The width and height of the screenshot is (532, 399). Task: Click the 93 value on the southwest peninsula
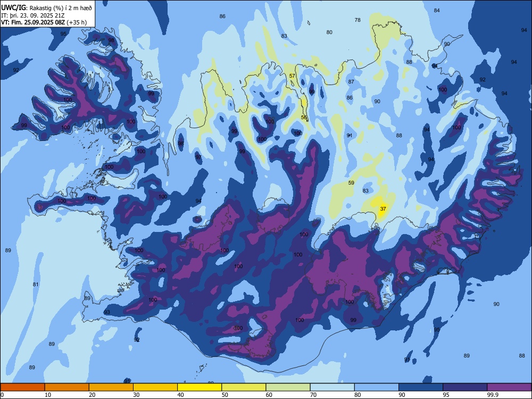pos(107,312)
